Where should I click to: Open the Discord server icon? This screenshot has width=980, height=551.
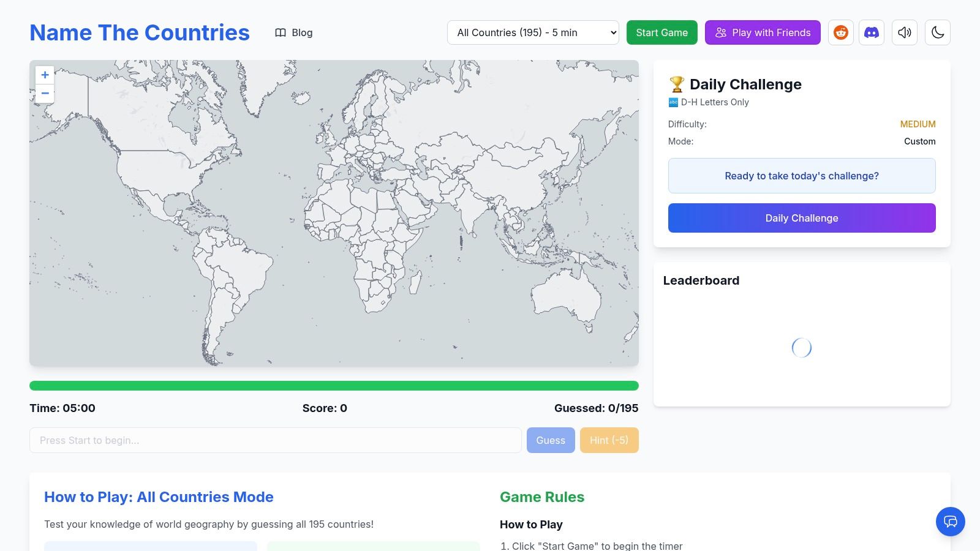pos(871,32)
